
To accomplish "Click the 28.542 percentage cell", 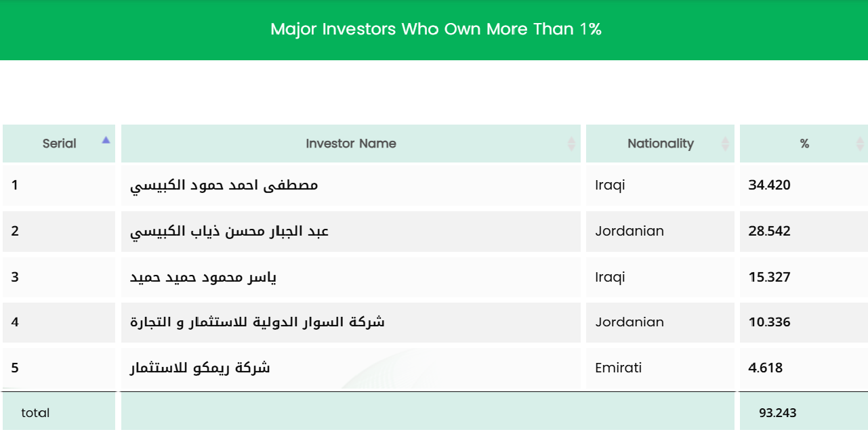I will (769, 231).
